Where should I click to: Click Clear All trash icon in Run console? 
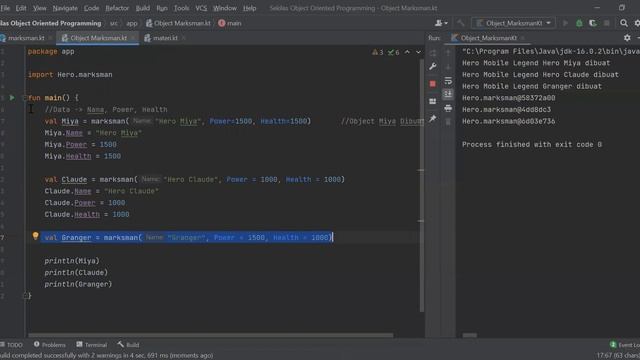coord(448,122)
